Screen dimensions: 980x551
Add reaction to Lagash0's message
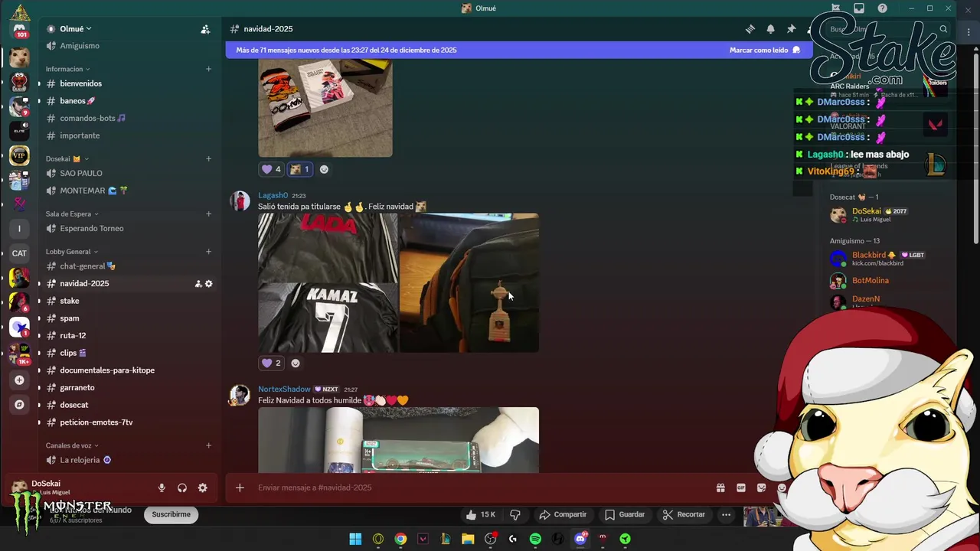[x=296, y=363]
